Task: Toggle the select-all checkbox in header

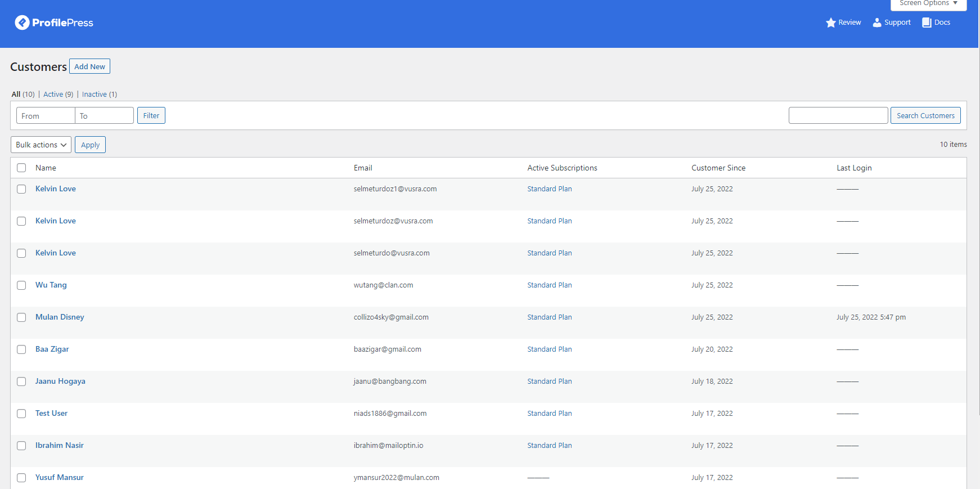Action: point(21,168)
